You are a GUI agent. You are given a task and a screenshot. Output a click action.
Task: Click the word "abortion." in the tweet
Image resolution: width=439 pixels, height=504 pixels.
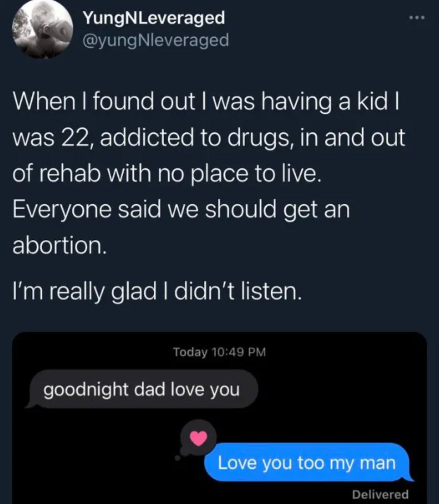pyautogui.click(x=59, y=246)
